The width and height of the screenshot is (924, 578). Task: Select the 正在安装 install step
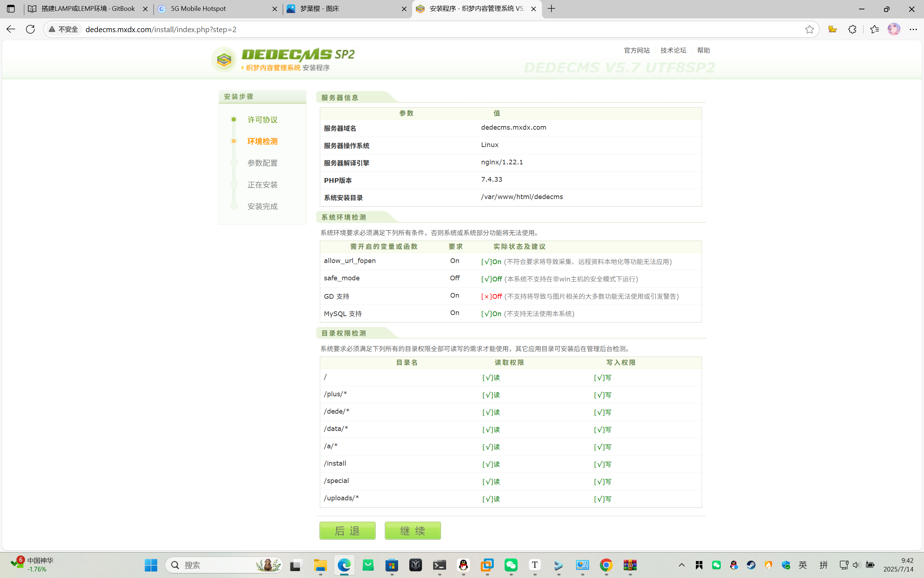tap(262, 185)
